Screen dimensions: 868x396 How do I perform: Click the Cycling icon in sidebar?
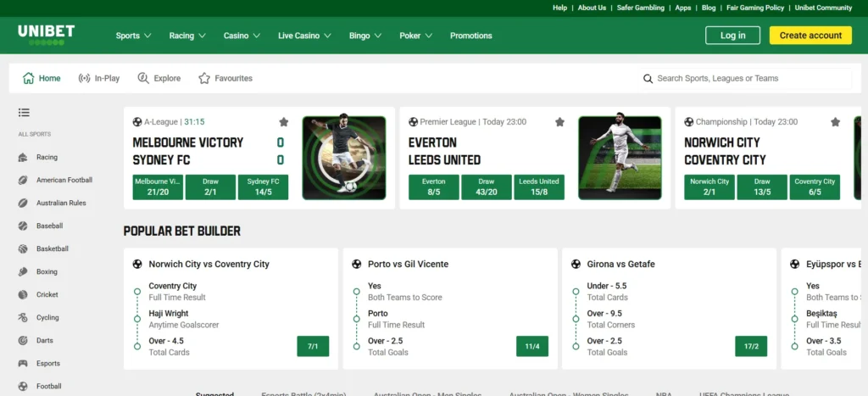pyautogui.click(x=23, y=318)
